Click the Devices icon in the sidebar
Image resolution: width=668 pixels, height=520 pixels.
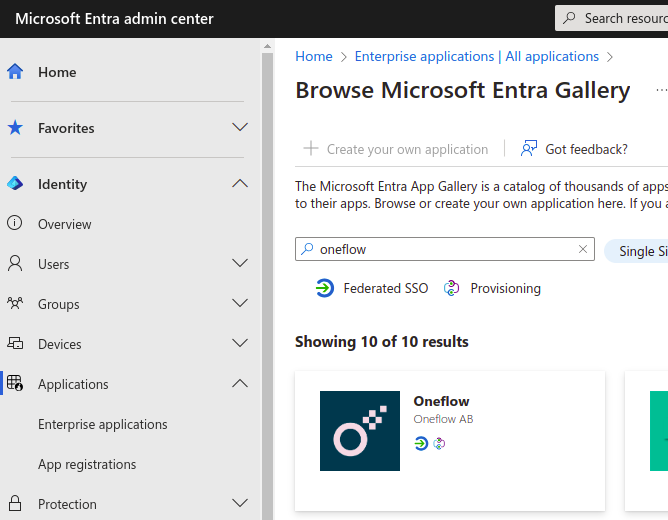(15, 343)
